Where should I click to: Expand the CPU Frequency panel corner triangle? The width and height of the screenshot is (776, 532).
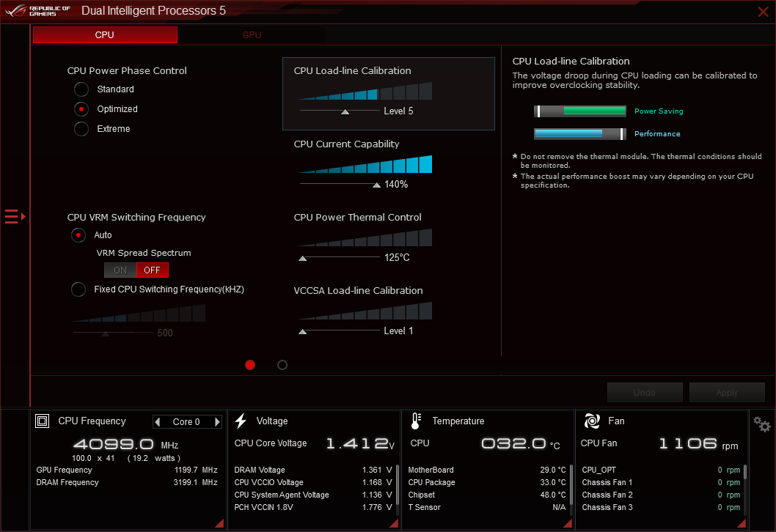pos(219,522)
